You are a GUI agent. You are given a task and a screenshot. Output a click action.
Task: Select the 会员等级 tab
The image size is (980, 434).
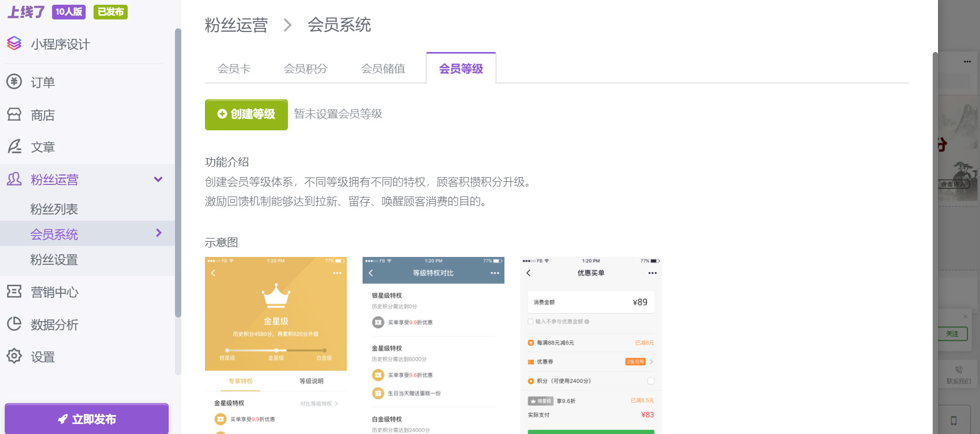click(x=461, y=68)
